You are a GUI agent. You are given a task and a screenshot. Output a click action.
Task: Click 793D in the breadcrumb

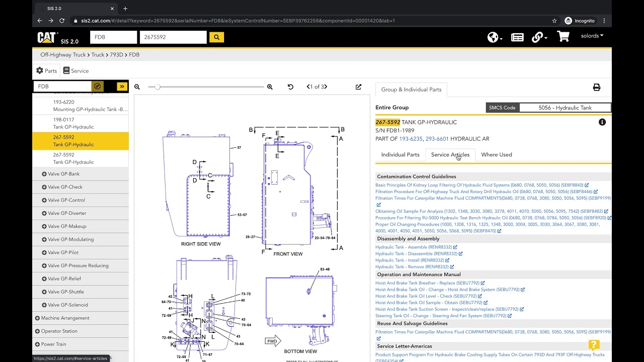116,55
